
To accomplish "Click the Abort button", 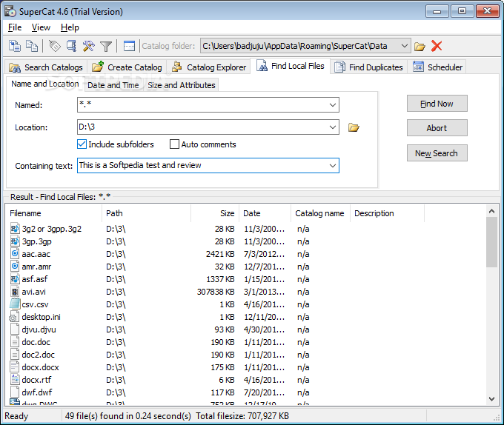I will 437,128.
